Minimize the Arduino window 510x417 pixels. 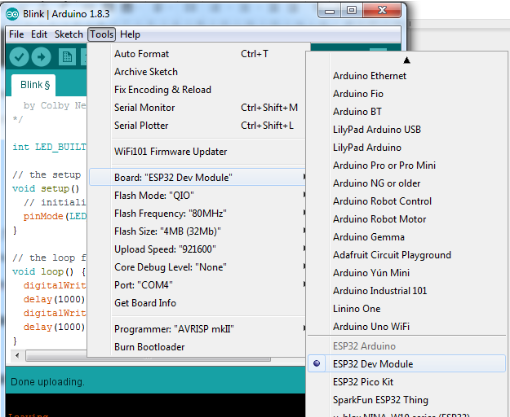[330, 11]
